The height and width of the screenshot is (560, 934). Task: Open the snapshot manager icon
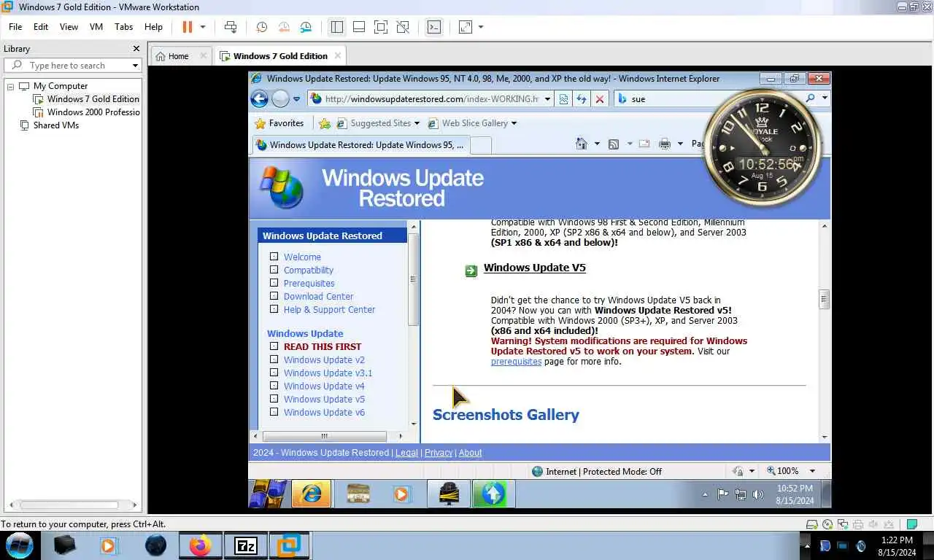pos(306,27)
